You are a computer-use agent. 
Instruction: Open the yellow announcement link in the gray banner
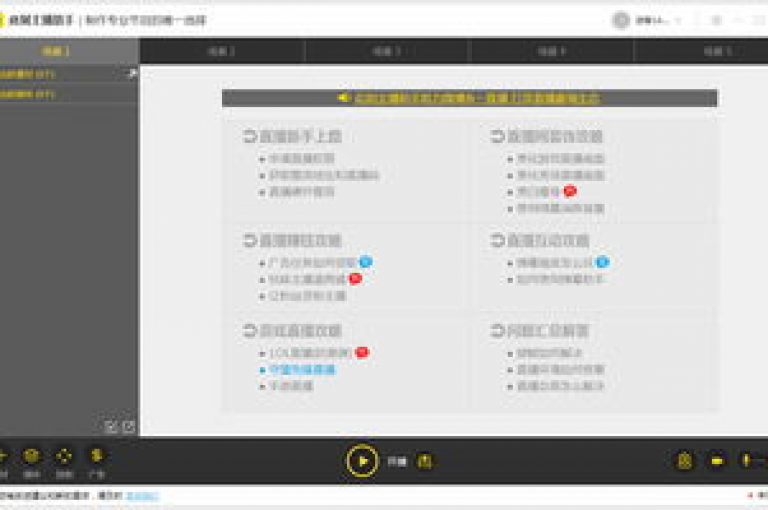[x=477, y=98]
